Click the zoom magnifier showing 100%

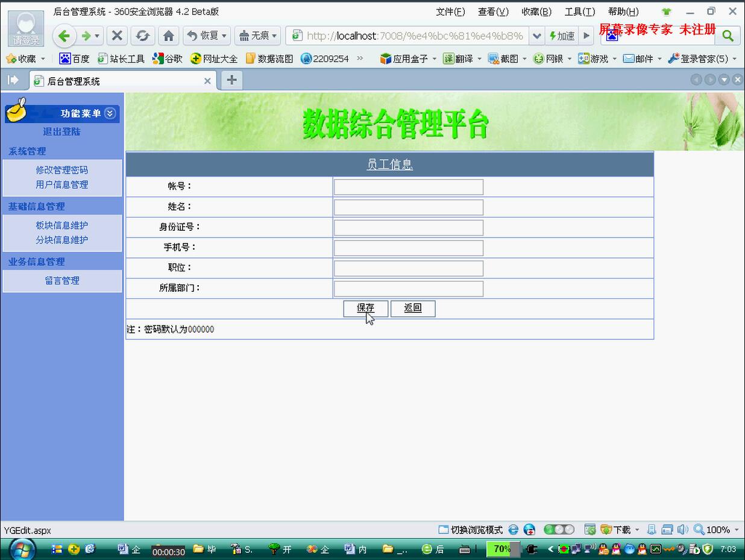click(699, 530)
